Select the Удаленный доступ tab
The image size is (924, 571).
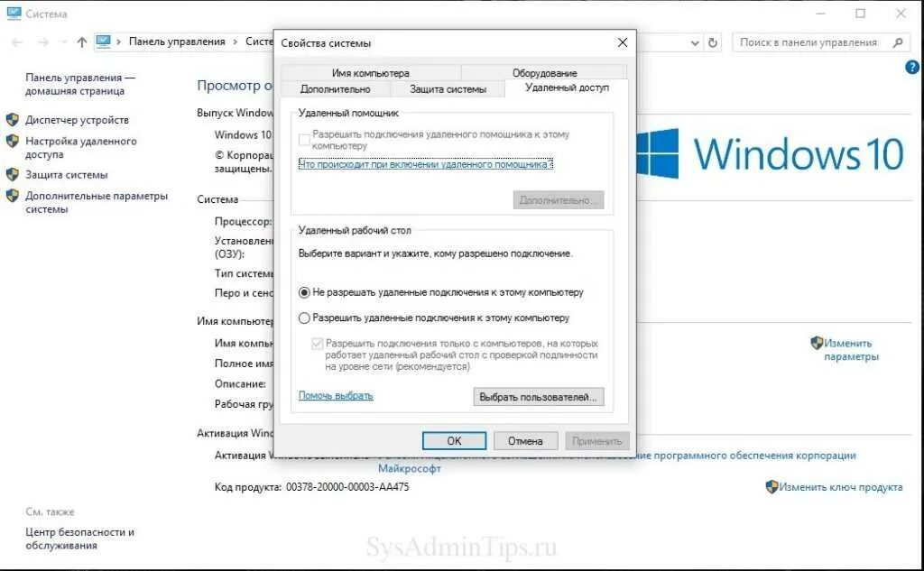[x=567, y=87]
